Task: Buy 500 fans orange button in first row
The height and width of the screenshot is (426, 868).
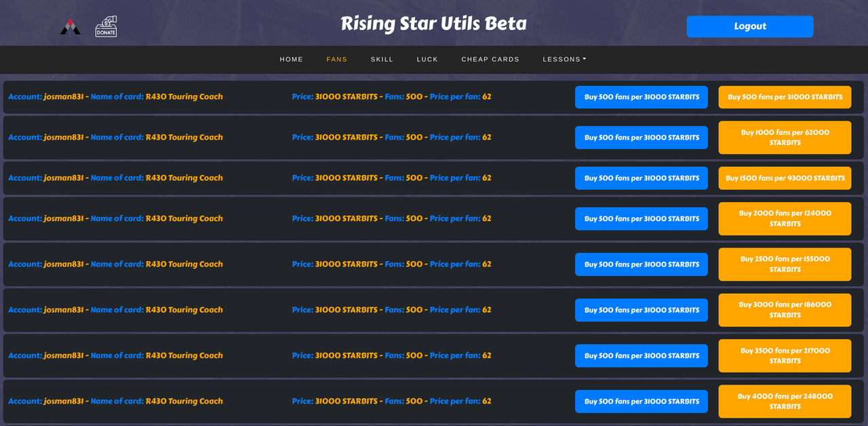Action: [785, 97]
